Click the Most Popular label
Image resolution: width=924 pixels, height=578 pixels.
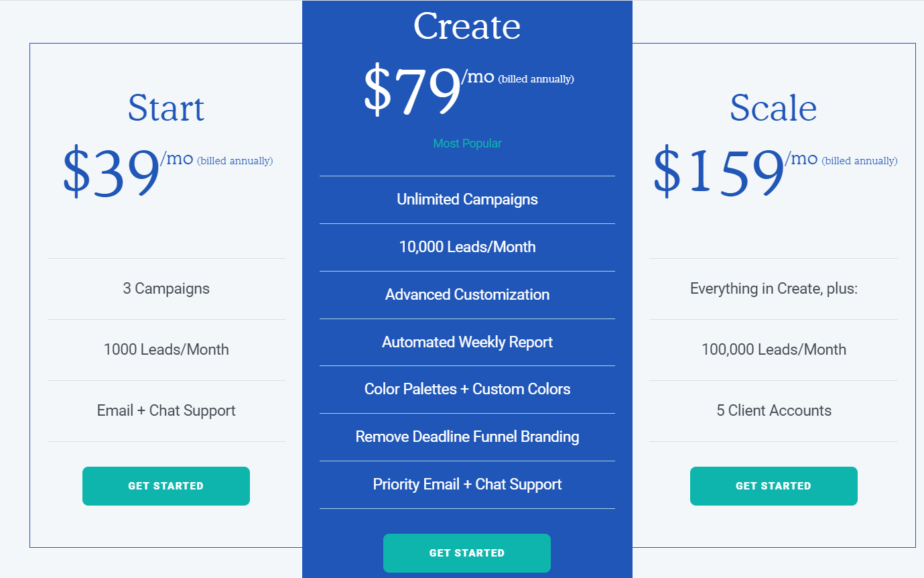(x=467, y=143)
